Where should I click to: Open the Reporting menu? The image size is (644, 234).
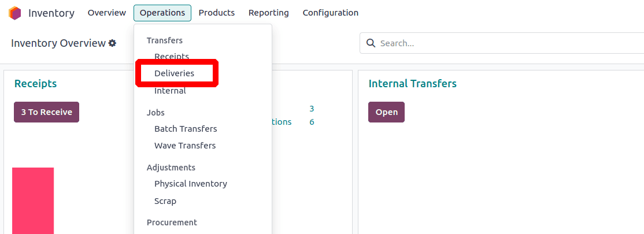point(269,13)
